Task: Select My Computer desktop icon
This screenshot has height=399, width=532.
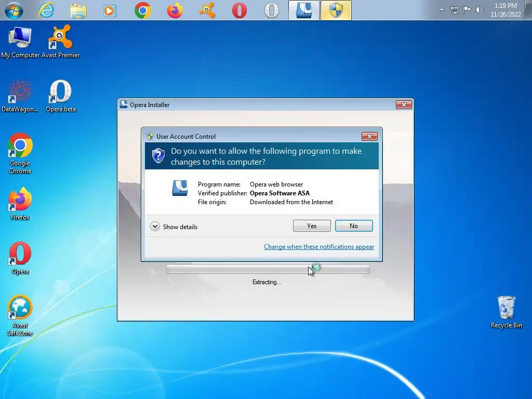Action: 20,42
